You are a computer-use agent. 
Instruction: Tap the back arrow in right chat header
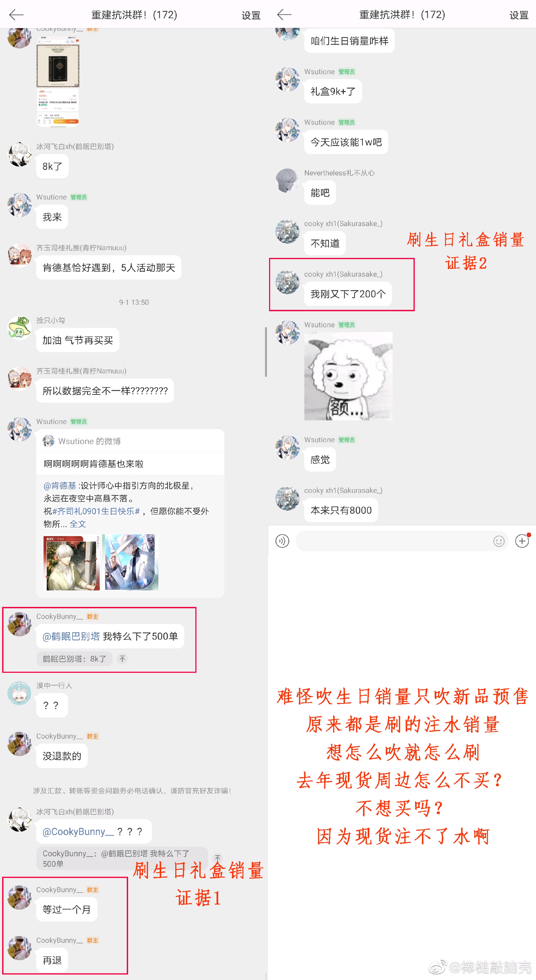coord(284,15)
